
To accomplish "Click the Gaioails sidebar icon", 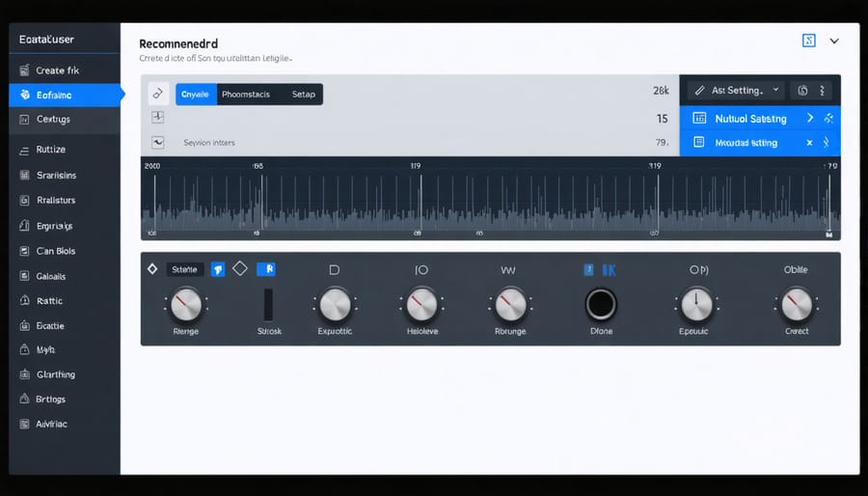I will pos(24,276).
